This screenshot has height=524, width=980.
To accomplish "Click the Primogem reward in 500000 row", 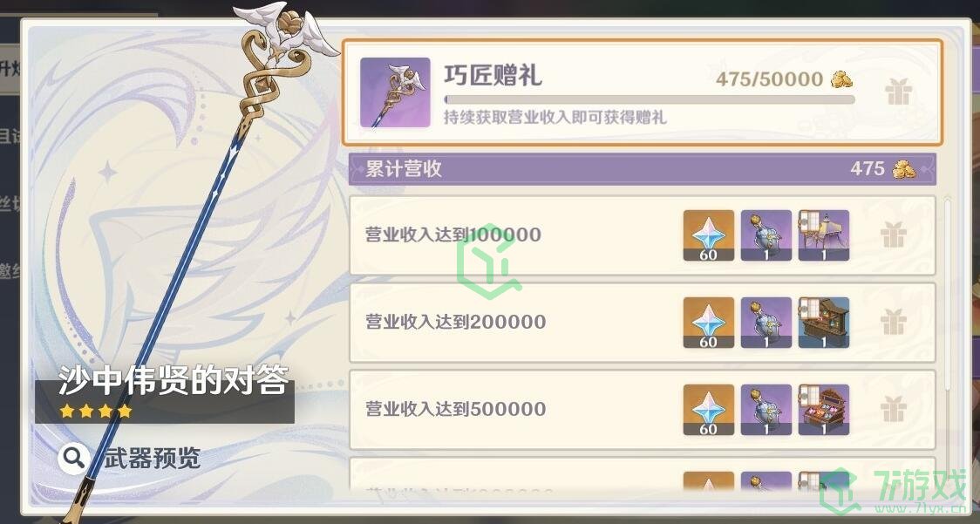I will click(708, 410).
